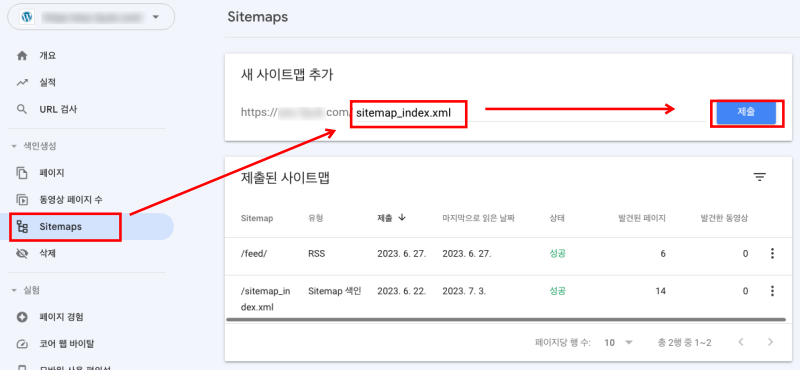Image resolution: width=800 pixels, height=370 pixels.
Task: Click the Sitemap column header
Action: click(257, 218)
